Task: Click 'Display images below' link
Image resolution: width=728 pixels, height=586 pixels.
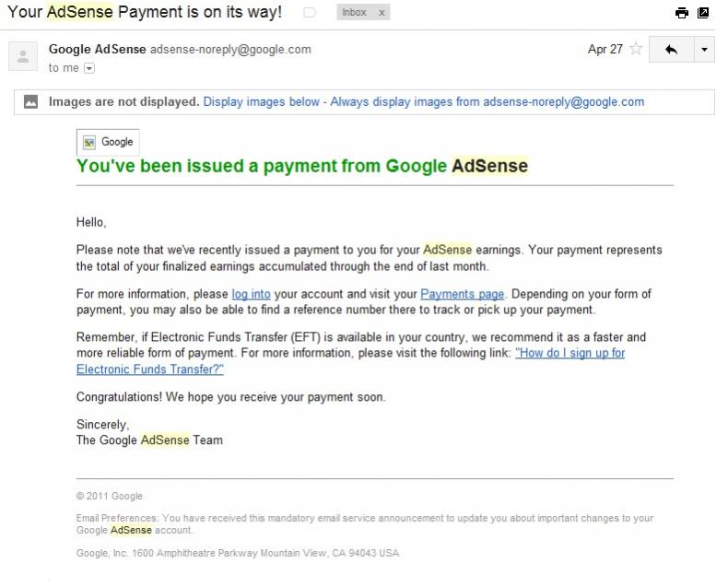Action: (262, 101)
